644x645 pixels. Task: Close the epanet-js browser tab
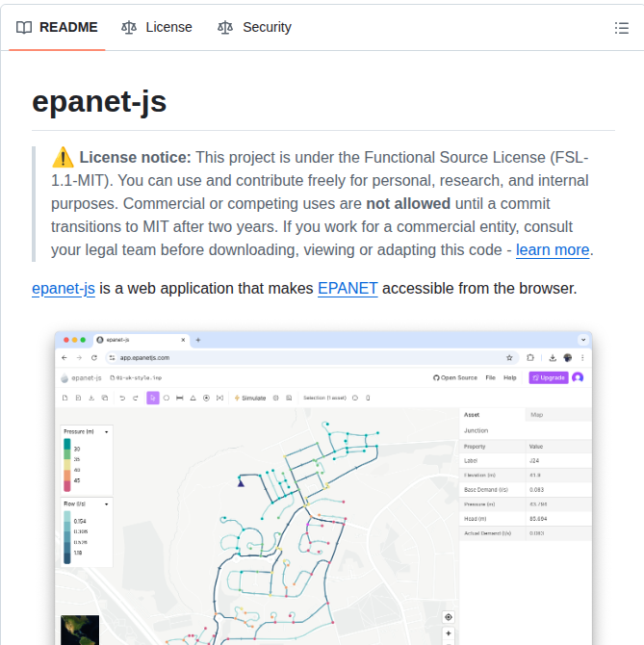click(x=183, y=340)
